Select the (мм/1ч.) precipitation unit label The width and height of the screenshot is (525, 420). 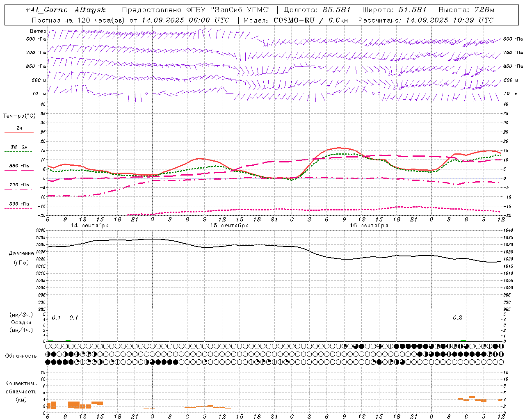coord(21,330)
